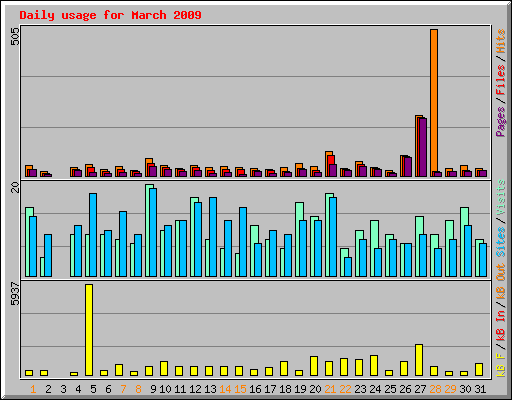The width and height of the screenshot is (512, 400).
Task: Click the day label 12 on x-axis
Action: pos(195,389)
